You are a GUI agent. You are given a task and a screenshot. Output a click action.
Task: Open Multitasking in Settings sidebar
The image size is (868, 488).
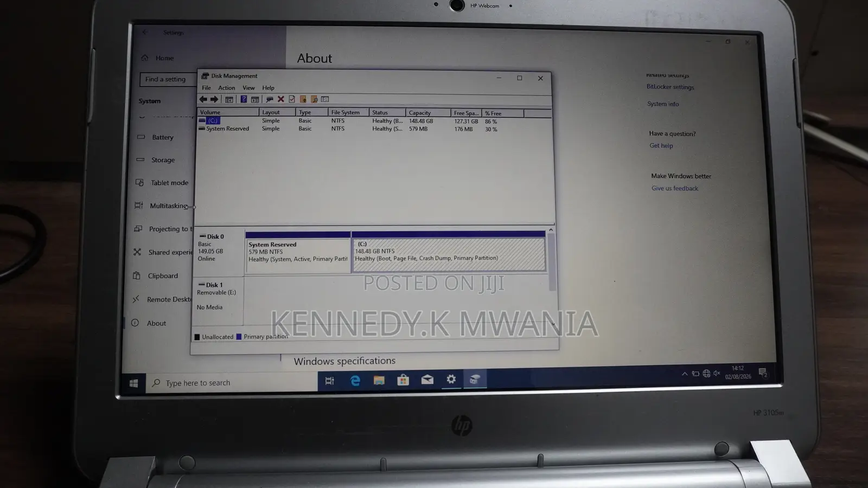pos(162,206)
